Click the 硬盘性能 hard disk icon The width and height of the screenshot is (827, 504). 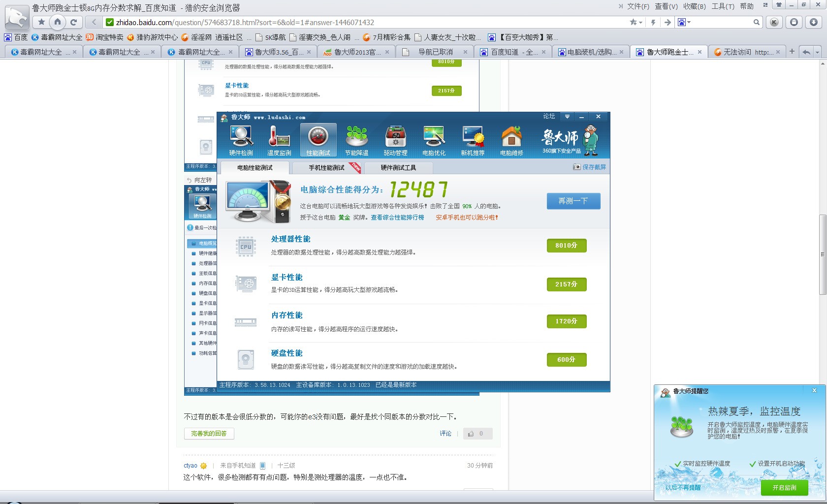point(246,360)
